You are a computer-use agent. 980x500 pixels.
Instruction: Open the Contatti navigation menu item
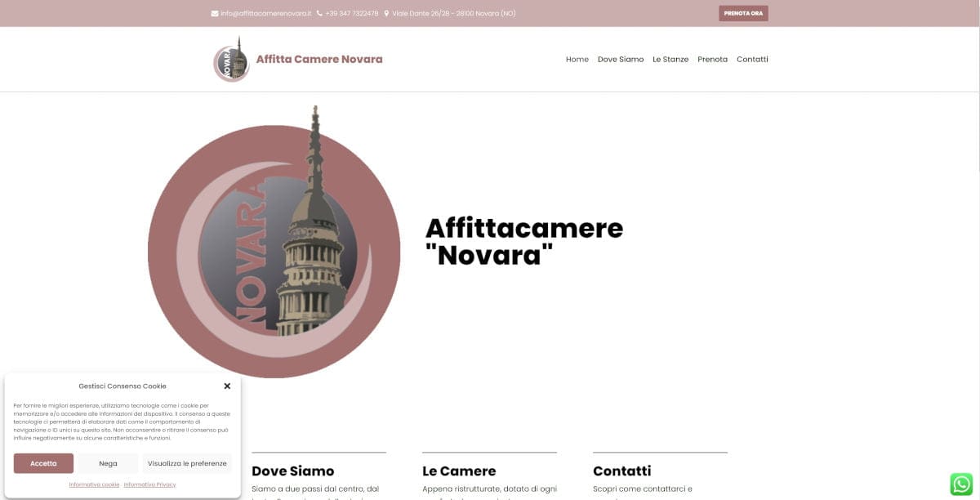752,60
